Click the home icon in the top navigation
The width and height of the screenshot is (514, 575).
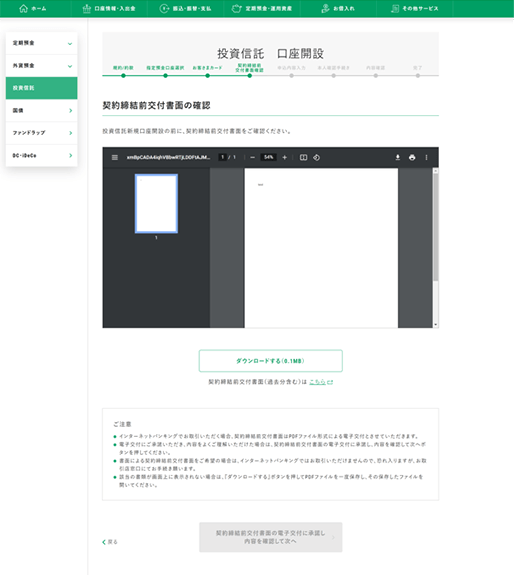23,8
